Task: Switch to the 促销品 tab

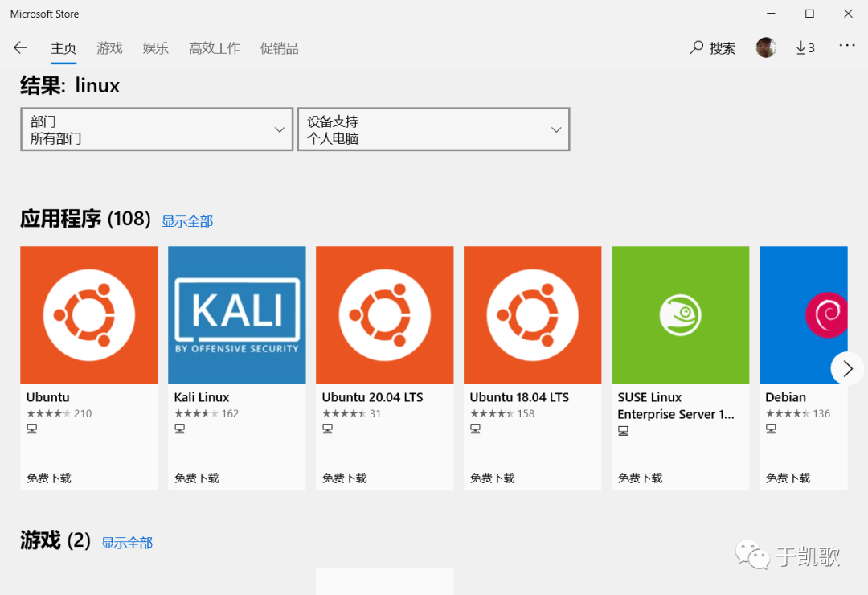Action: point(280,48)
